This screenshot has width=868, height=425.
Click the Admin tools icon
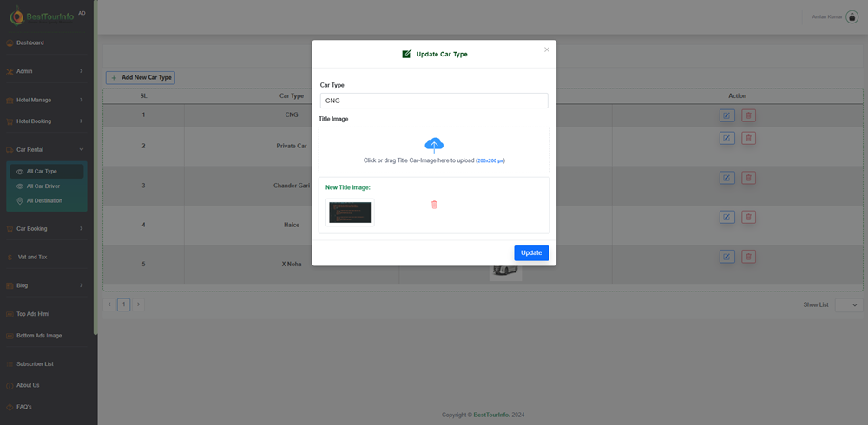point(10,71)
